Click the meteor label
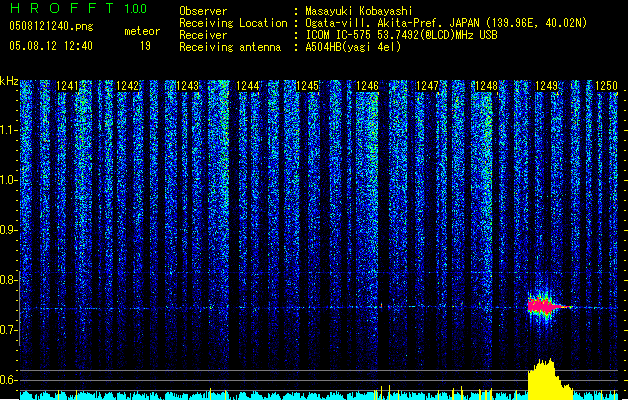 click(x=142, y=31)
